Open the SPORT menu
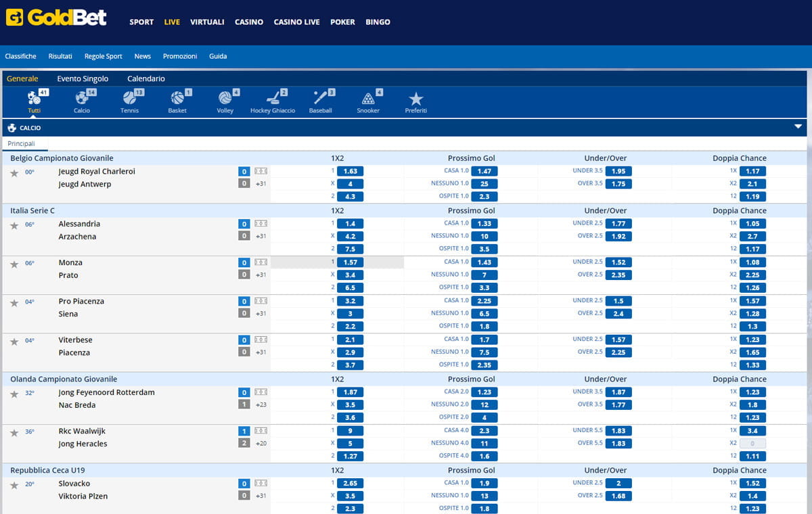This screenshot has width=812, height=514. click(141, 22)
